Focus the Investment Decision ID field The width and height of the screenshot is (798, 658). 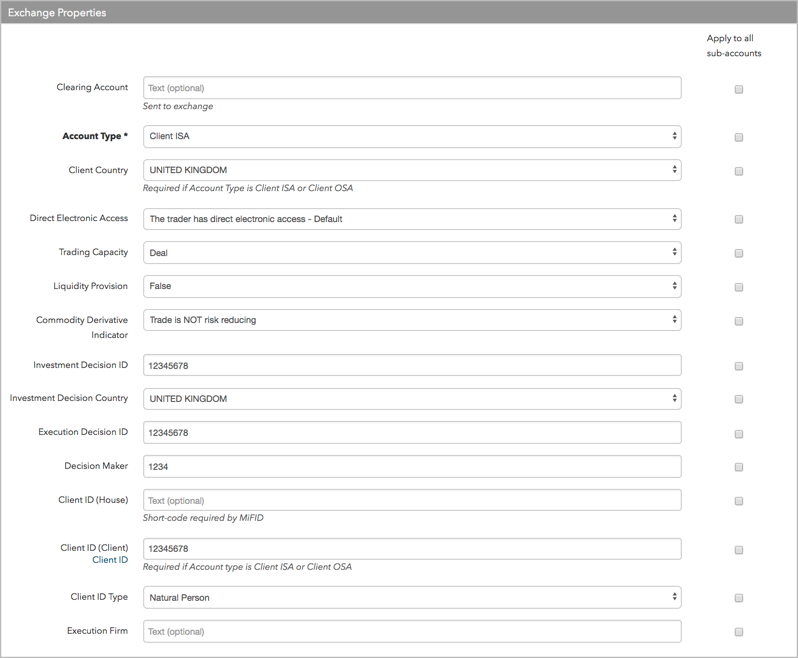(x=412, y=365)
